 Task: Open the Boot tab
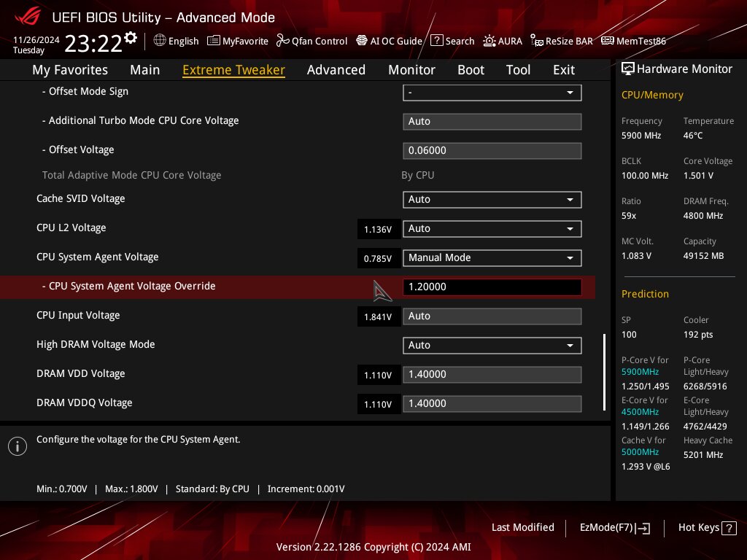coord(471,70)
